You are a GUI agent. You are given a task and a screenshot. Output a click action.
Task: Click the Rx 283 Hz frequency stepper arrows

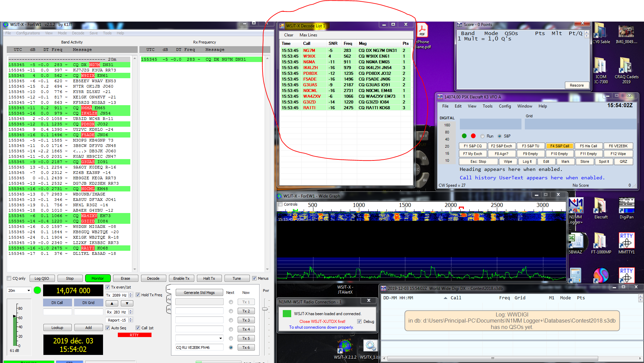(x=131, y=312)
